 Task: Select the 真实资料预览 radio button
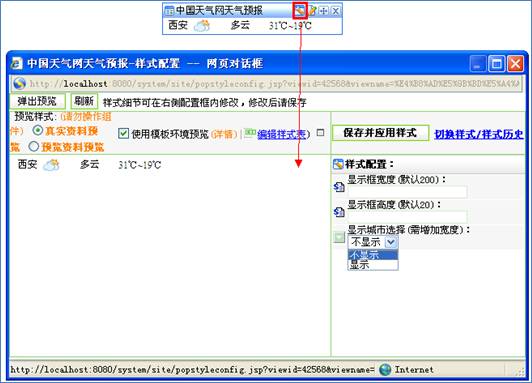37,130
